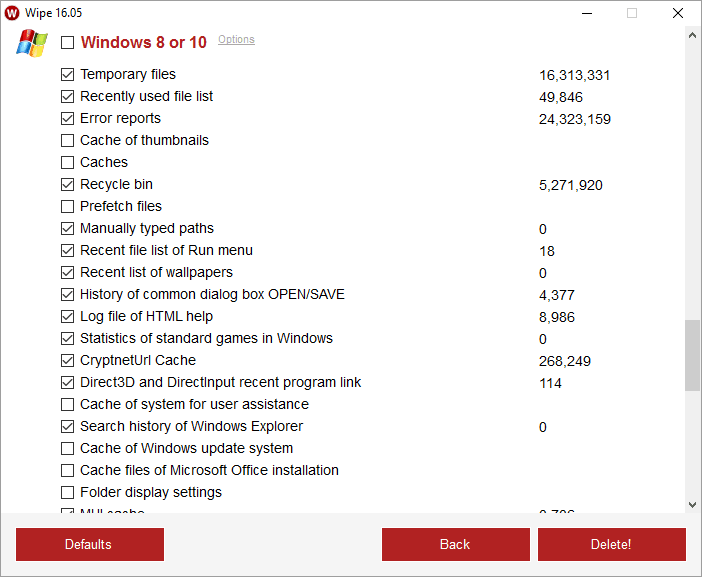The width and height of the screenshot is (702, 577).
Task: Uncheck CryptnetUrl Cache checkbox
Action: 67,360
